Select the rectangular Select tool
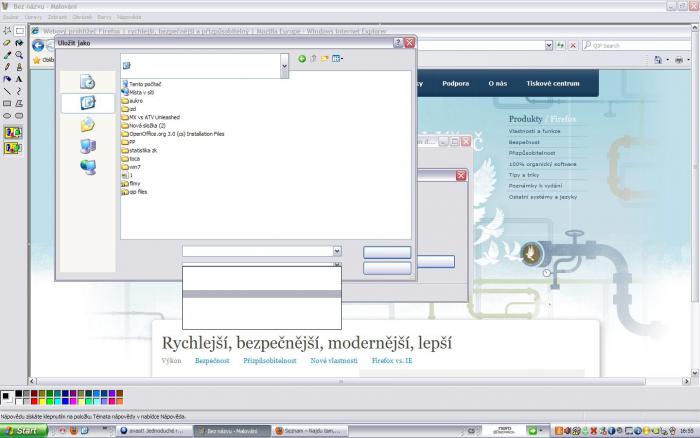The height and width of the screenshot is (438, 700). coord(19,31)
